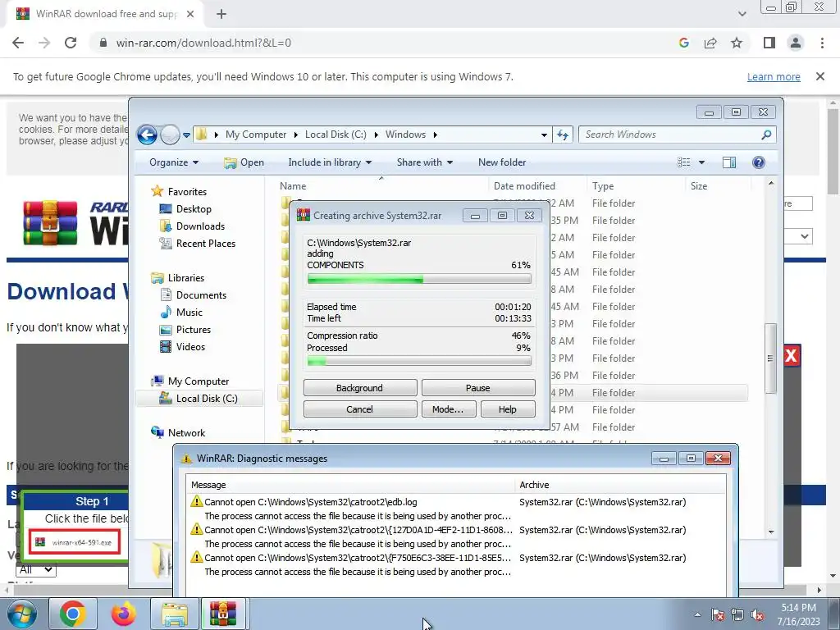Select Desktop in Favorites
The width and height of the screenshot is (840, 630).
click(x=194, y=209)
